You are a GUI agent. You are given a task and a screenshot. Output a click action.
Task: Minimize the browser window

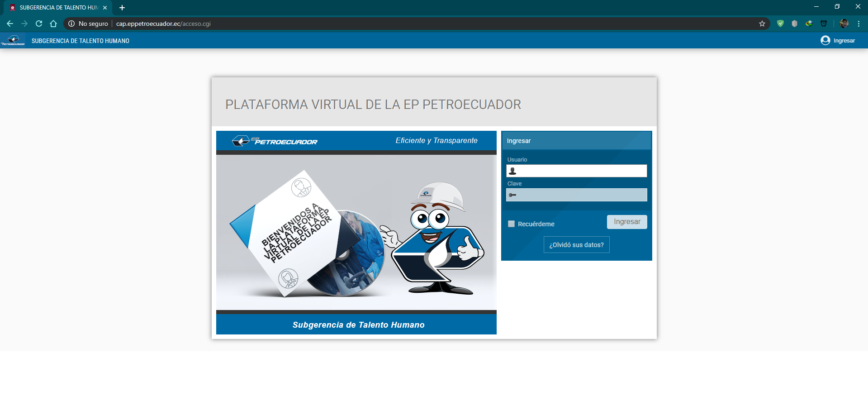[816, 7]
